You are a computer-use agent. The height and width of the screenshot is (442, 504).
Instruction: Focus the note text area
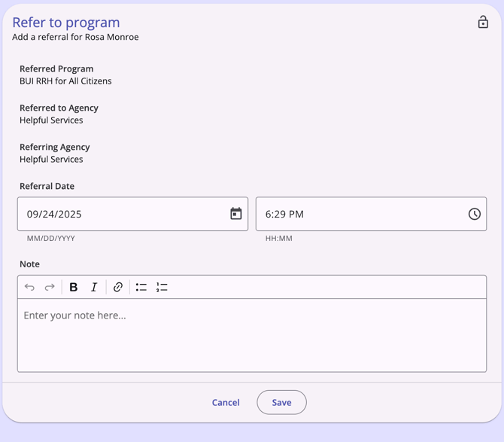251,335
